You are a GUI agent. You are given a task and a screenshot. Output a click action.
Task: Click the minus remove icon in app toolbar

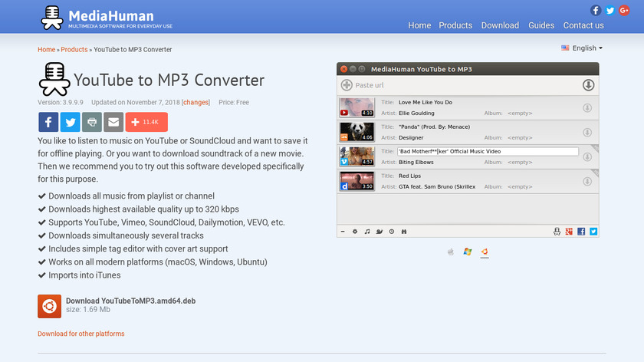click(343, 232)
